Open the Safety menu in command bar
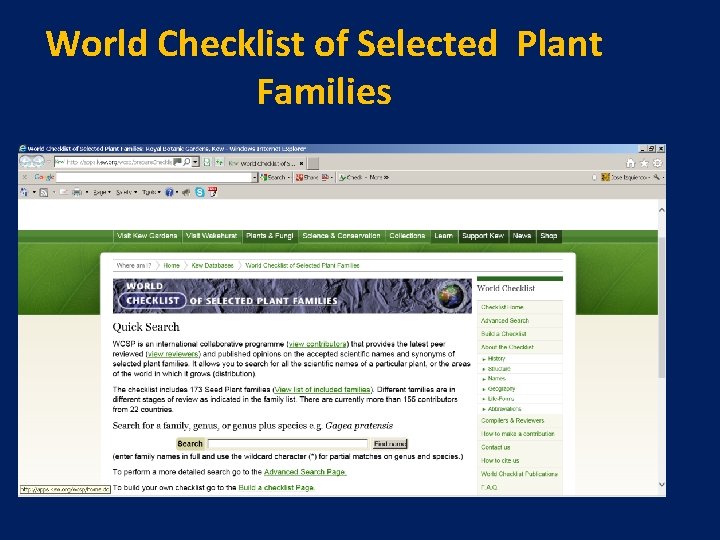 tap(126, 192)
